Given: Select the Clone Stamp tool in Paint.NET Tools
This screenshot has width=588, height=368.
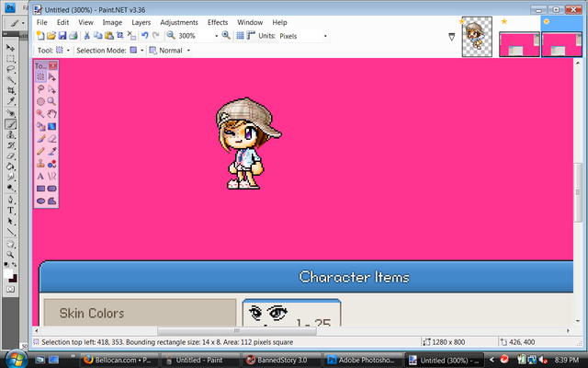Looking at the screenshot, I should point(40,164).
